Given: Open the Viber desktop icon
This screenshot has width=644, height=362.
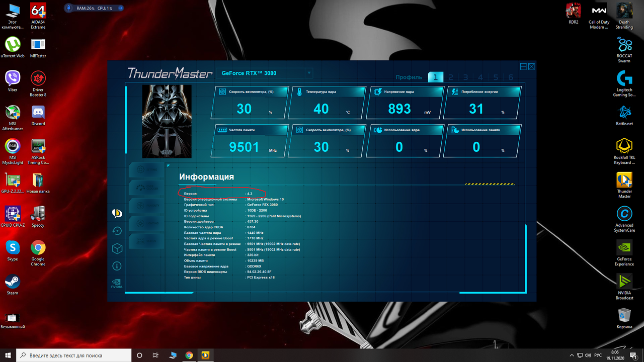Looking at the screenshot, I should pos(13,81).
